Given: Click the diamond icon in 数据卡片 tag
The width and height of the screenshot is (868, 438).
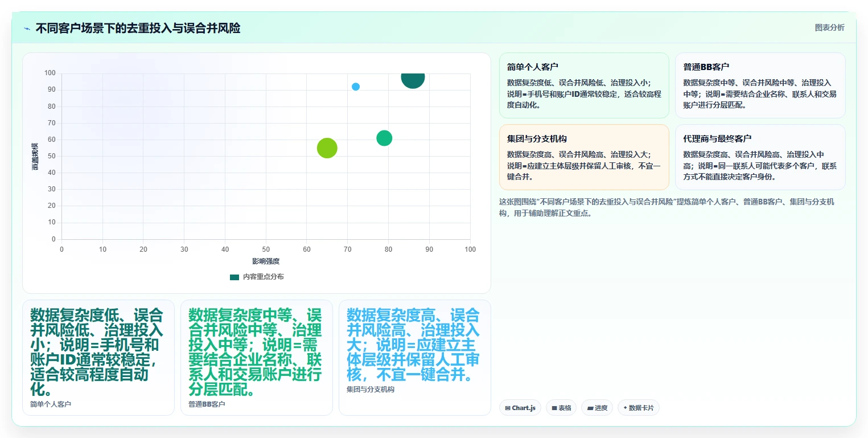Looking at the screenshot, I should coord(625,408).
